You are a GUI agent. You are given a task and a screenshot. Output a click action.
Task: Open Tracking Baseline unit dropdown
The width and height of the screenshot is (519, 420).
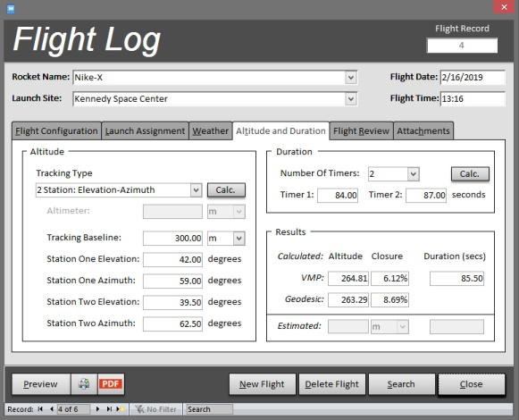point(239,239)
